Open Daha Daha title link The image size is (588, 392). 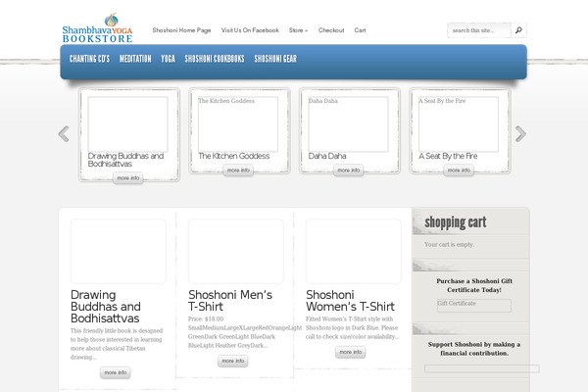click(327, 156)
